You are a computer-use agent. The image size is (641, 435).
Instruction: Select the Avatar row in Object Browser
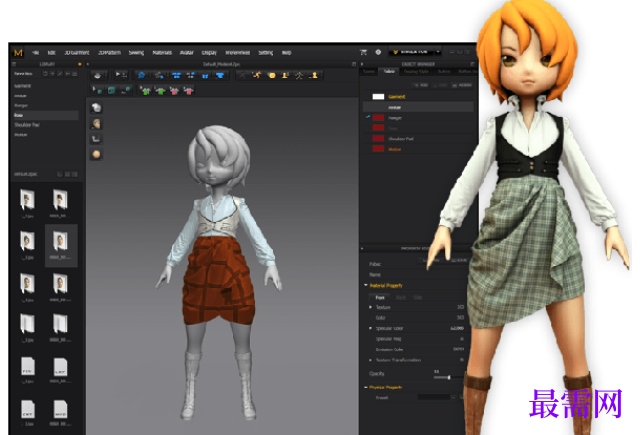tap(418, 107)
